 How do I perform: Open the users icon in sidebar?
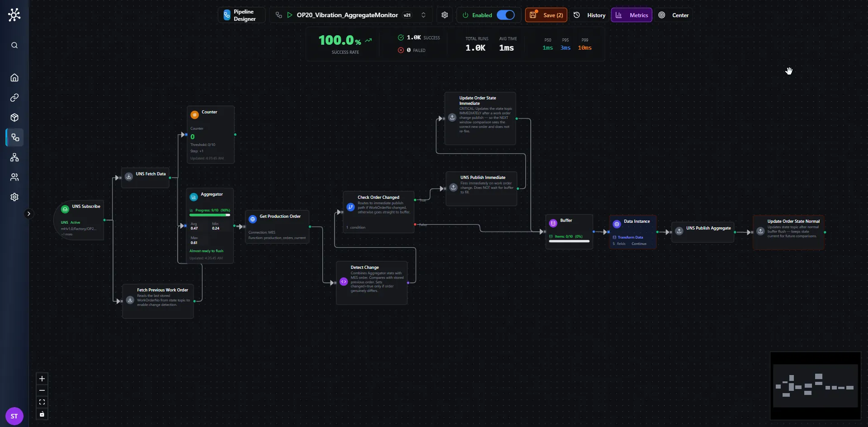tap(14, 177)
